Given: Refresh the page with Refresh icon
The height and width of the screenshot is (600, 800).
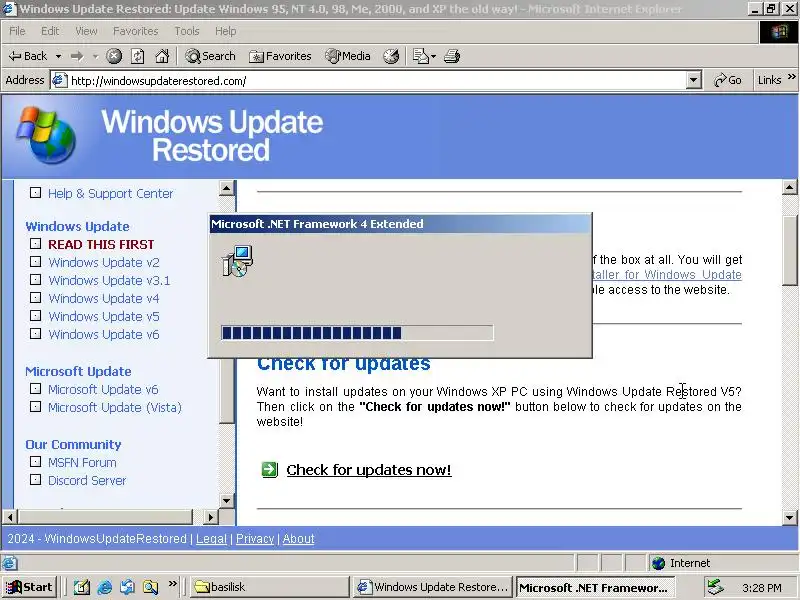Looking at the screenshot, I should [x=138, y=56].
